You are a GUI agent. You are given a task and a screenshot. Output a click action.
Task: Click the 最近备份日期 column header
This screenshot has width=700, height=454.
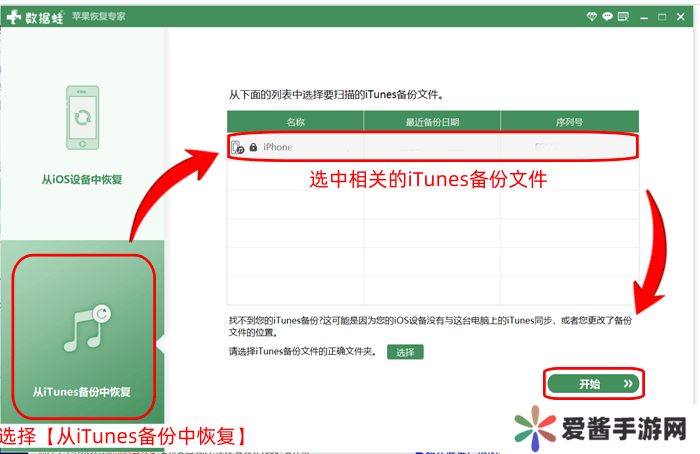click(x=432, y=121)
